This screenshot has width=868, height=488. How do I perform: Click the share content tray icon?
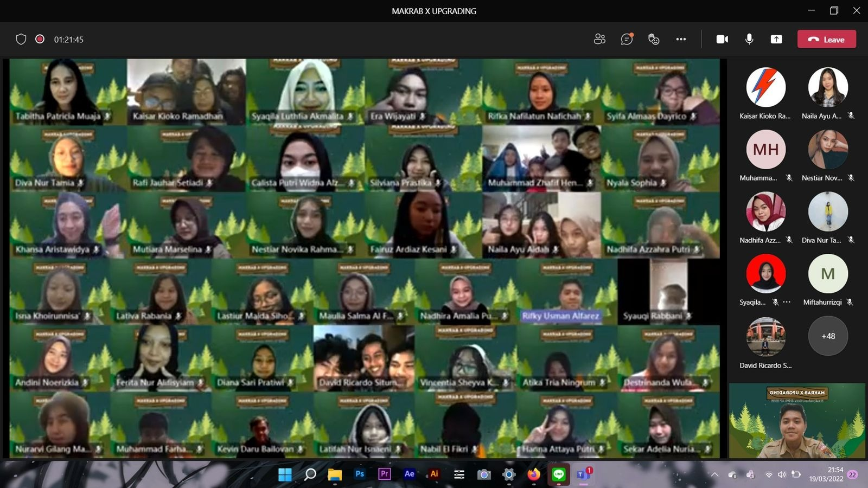pos(776,39)
